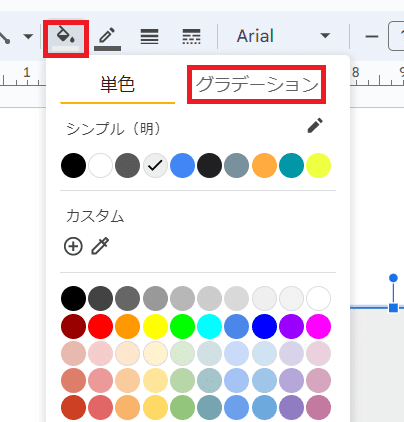Open the border dash style icon
Screen dimensions: 404x422
[x=192, y=36]
